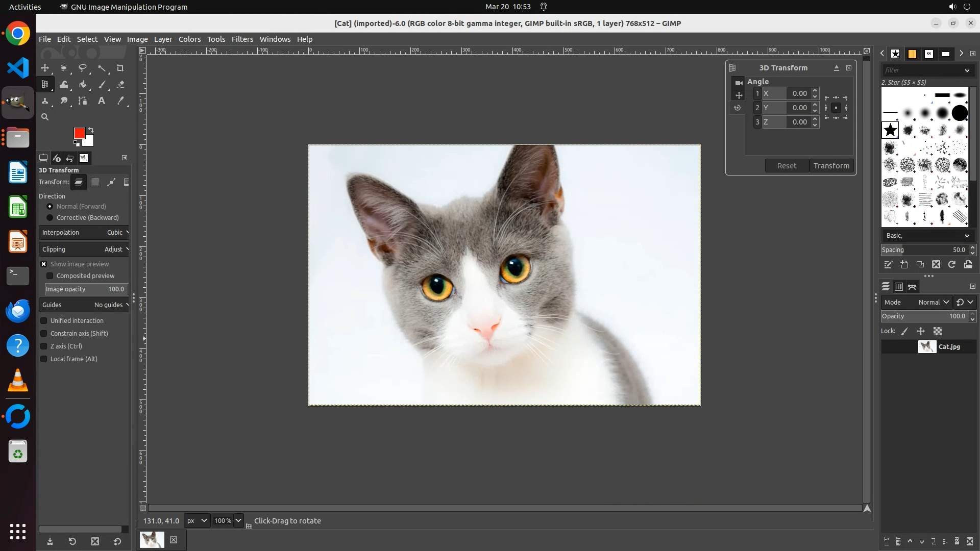This screenshot has width=980, height=551.
Task: Toggle Unified interaction checkbox
Action: 44,321
